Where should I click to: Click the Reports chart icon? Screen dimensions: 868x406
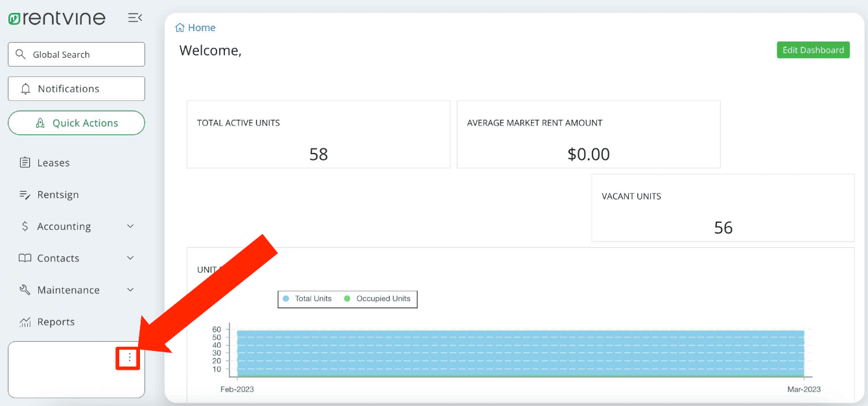click(25, 322)
